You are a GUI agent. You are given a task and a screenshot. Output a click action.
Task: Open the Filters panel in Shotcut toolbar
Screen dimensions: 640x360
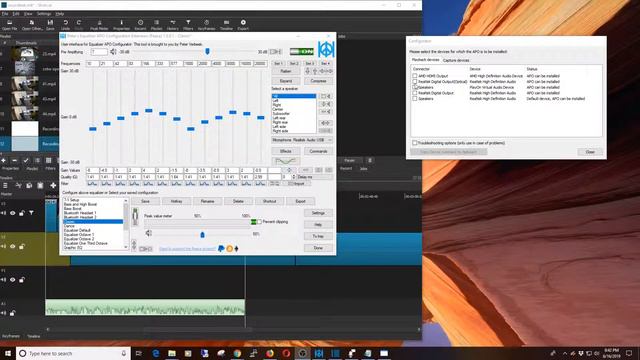point(188,25)
